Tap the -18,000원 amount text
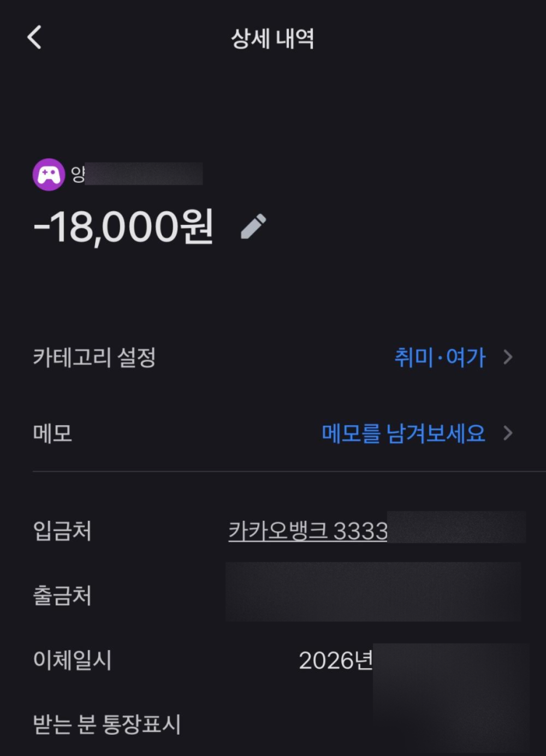546x756 pixels. (123, 227)
